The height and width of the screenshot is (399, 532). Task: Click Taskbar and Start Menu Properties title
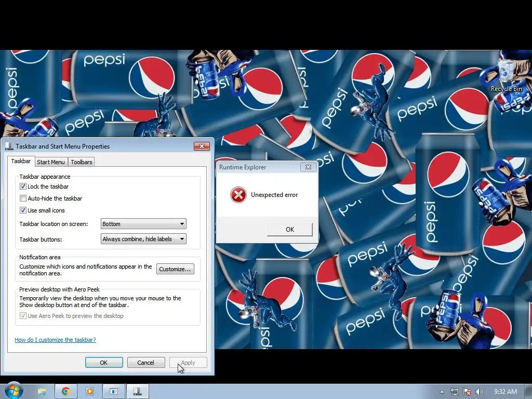62,146
